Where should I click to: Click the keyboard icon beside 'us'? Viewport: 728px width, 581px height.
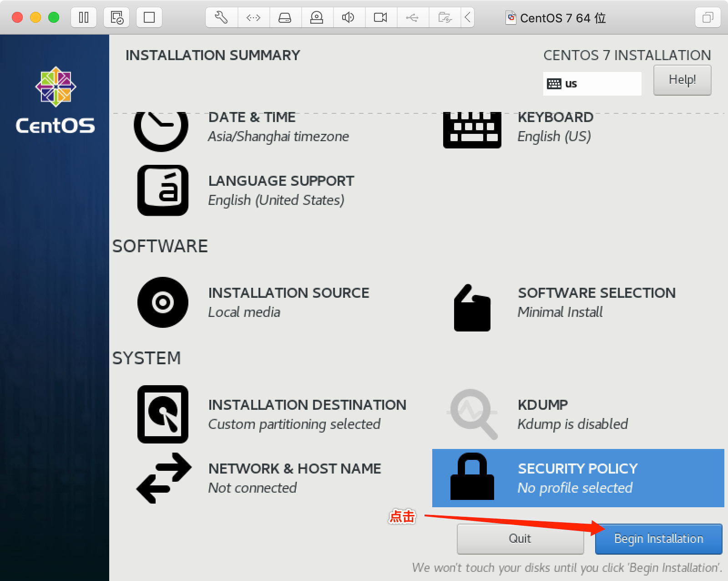(x=554, y=84)
